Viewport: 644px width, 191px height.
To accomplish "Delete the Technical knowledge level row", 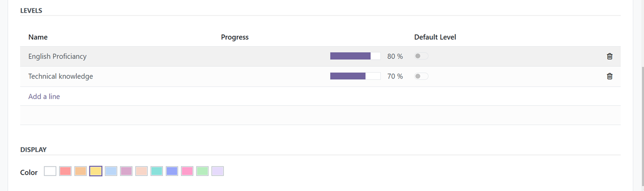I will pyautogui.click(x=609, y=76).
